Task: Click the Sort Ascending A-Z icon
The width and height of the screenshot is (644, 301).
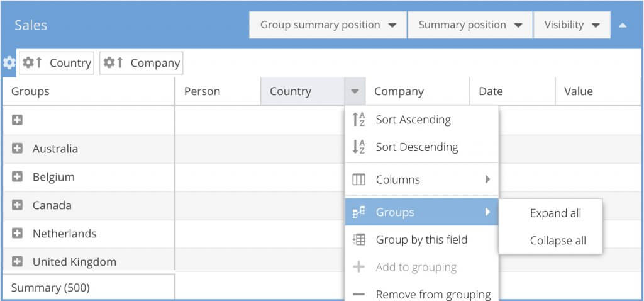Action: point(358,120)
